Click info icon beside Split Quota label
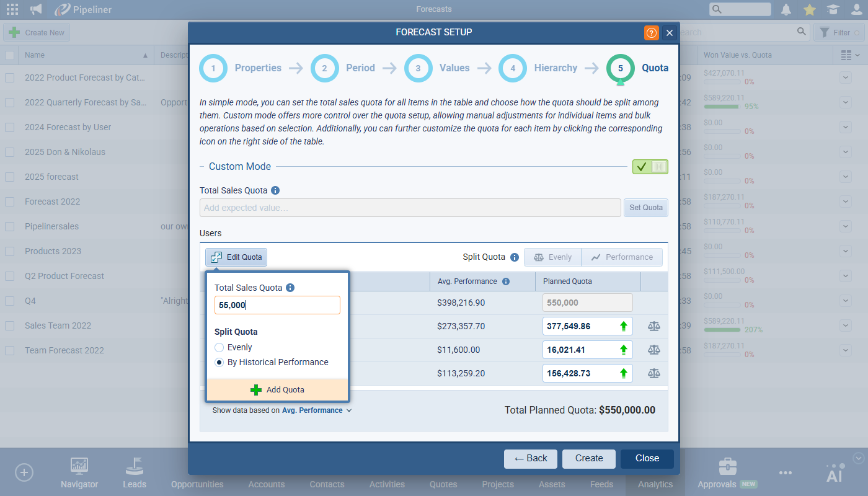868x496 pixels. tap(515, 257)
